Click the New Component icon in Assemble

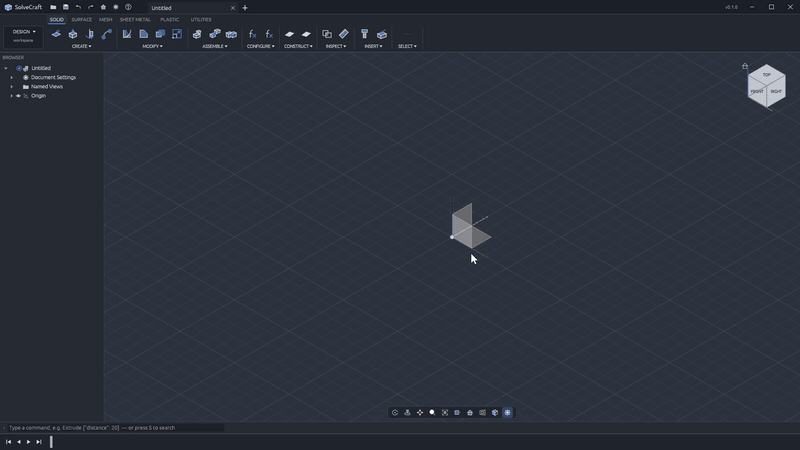[x=197, y=34]
